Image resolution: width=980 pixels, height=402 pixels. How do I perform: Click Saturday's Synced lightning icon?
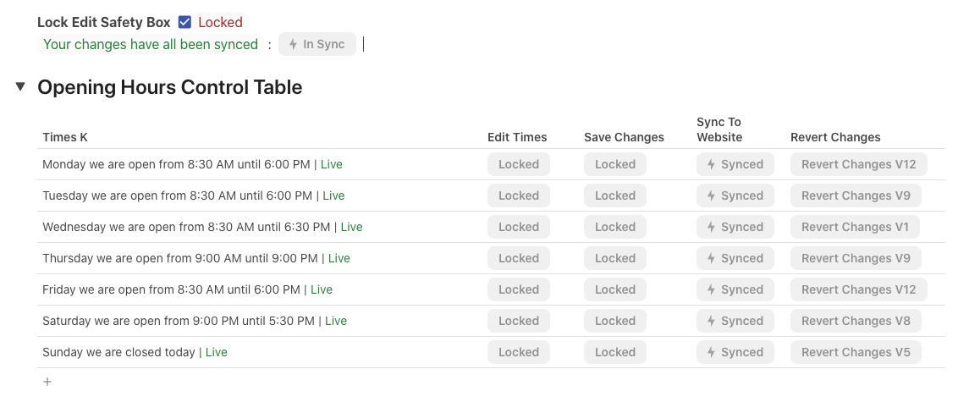pyautogui.click(x=711, y=321)
